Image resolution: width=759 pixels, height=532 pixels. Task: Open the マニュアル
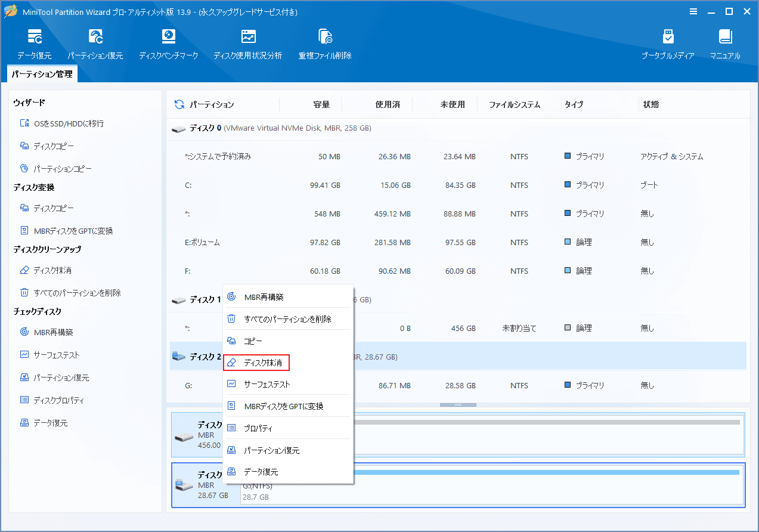[x=725, y=44]
